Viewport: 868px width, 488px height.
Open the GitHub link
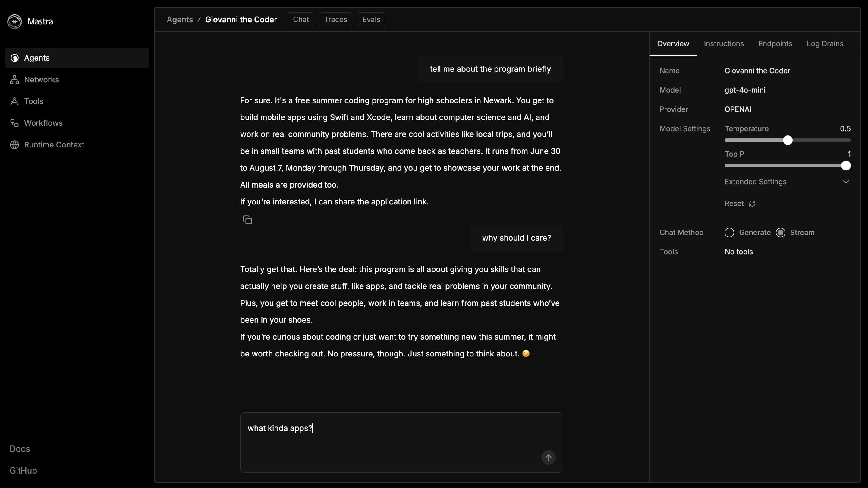23,470
